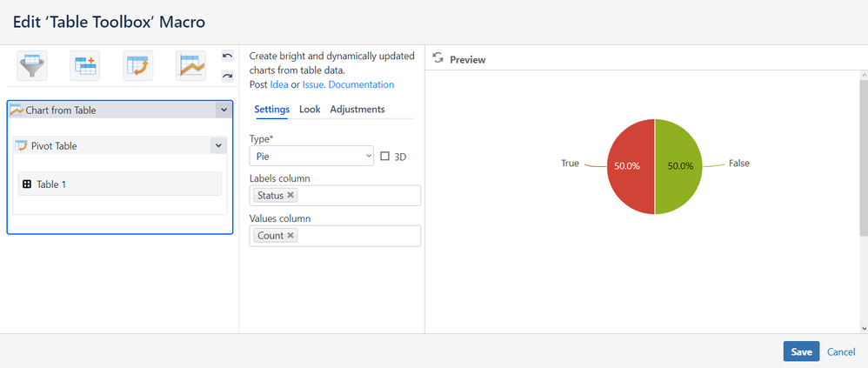Click the undo arrow icon
This screenshot has width=868, height=368.
coord(228,57)
